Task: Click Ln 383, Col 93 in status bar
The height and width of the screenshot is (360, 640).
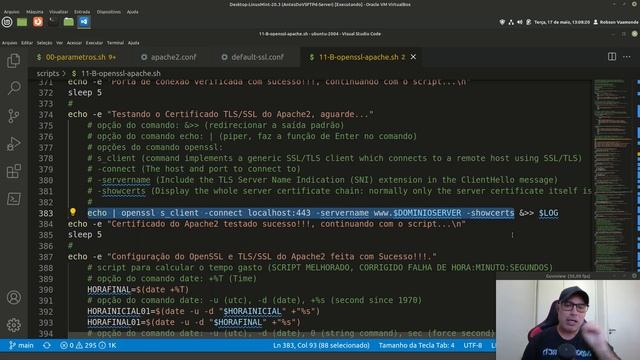Action: [x=321, y=345]
